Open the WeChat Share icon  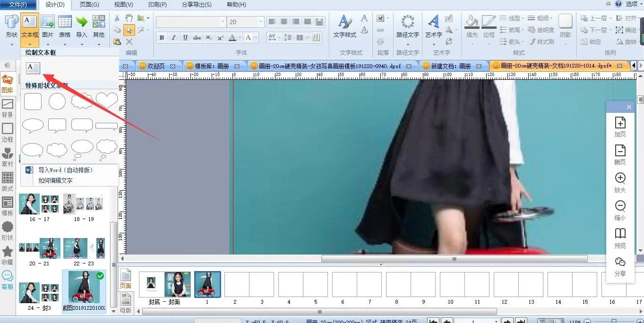point(620,262)
